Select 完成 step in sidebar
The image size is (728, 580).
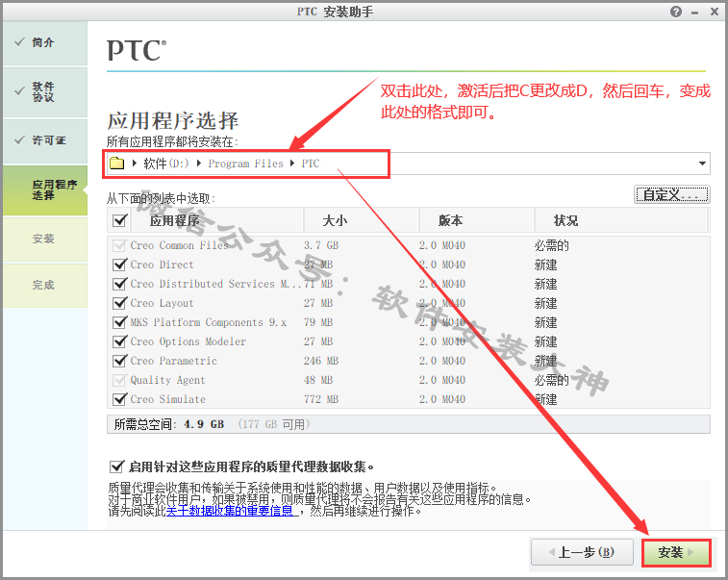(x=45, y=285)
